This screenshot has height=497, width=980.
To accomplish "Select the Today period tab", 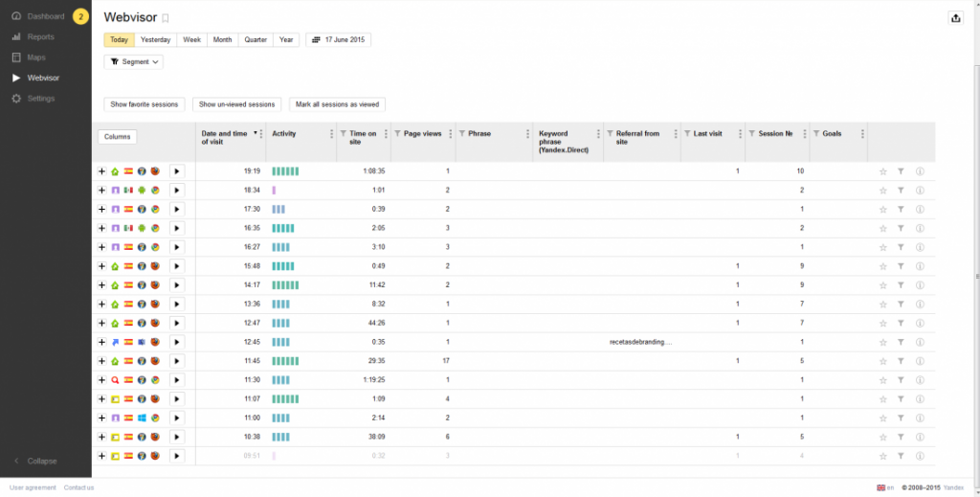I will click(x=119, y=40).
